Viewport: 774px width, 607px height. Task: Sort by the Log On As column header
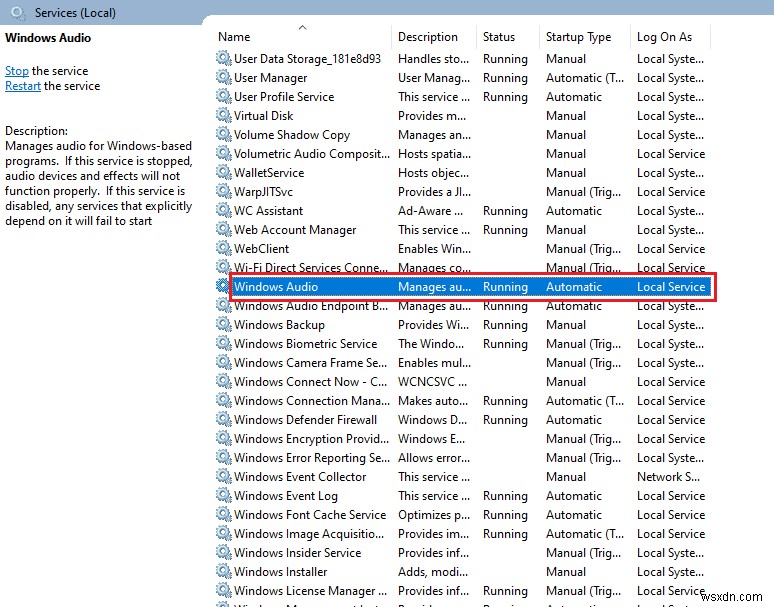[664, 37]
